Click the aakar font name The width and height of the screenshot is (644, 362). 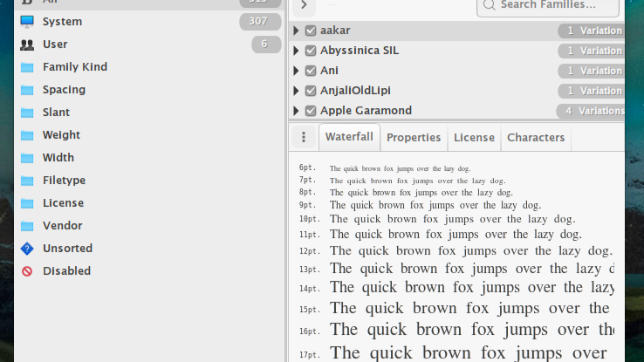coord(335,31)
